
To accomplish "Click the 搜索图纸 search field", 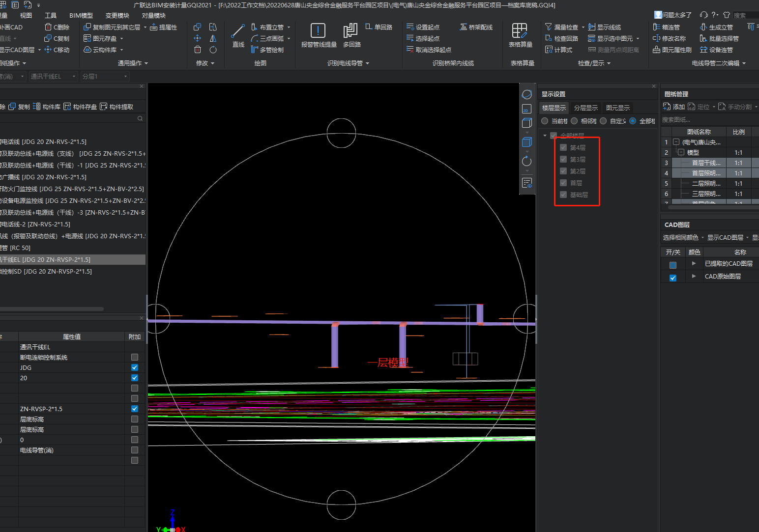I will point(709,119).
